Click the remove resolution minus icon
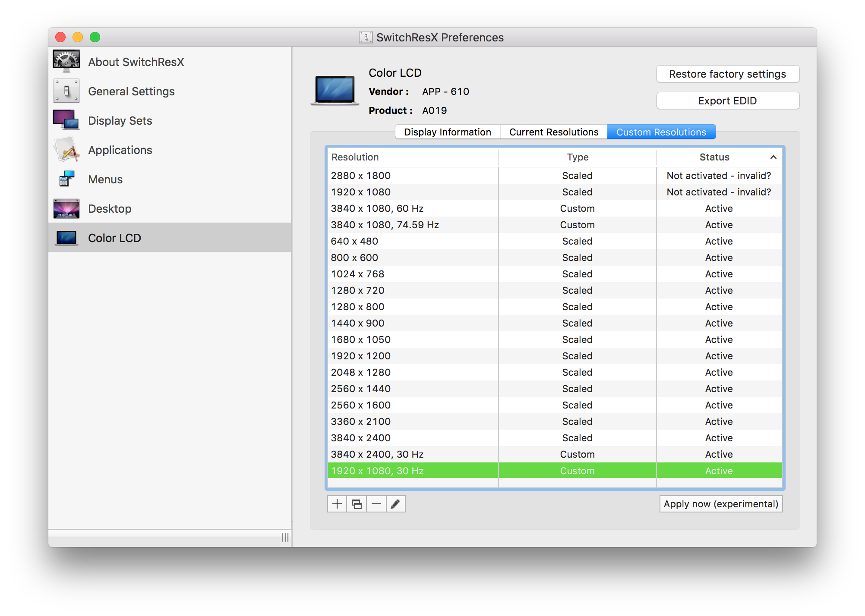The width and height of the screenshot is (865, 616). pos(376,504)
